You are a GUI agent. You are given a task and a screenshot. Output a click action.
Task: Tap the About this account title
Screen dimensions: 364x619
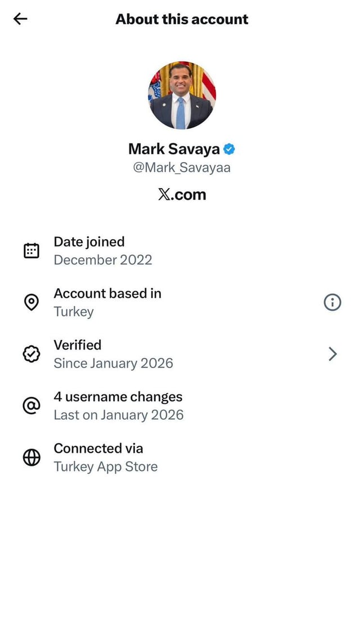(182, 19)
